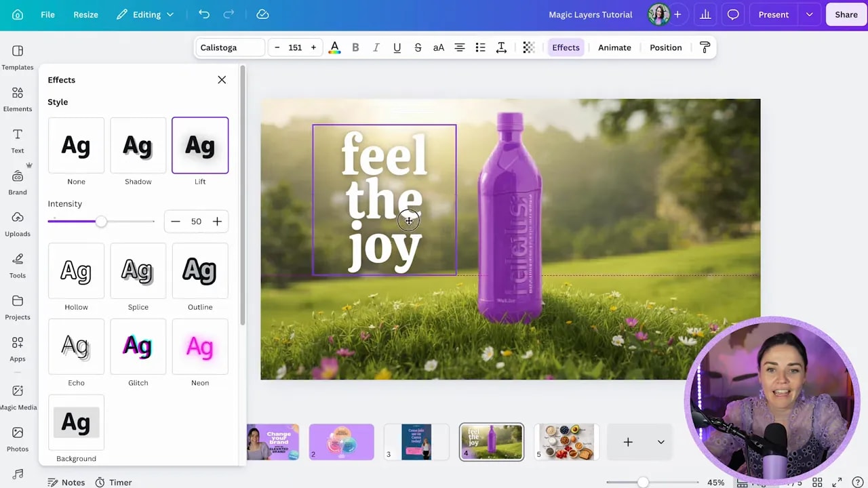Undo the last action

203,14
